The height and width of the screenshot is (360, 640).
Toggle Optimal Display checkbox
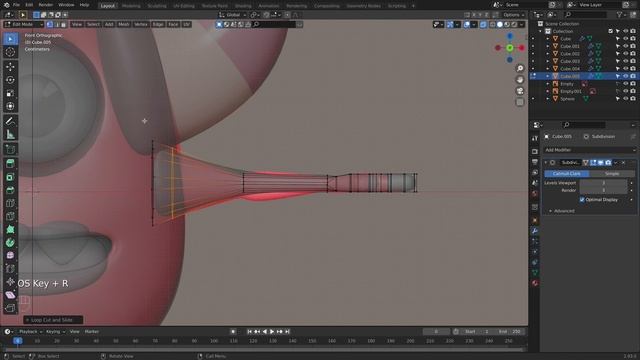(x=582, y=200)
